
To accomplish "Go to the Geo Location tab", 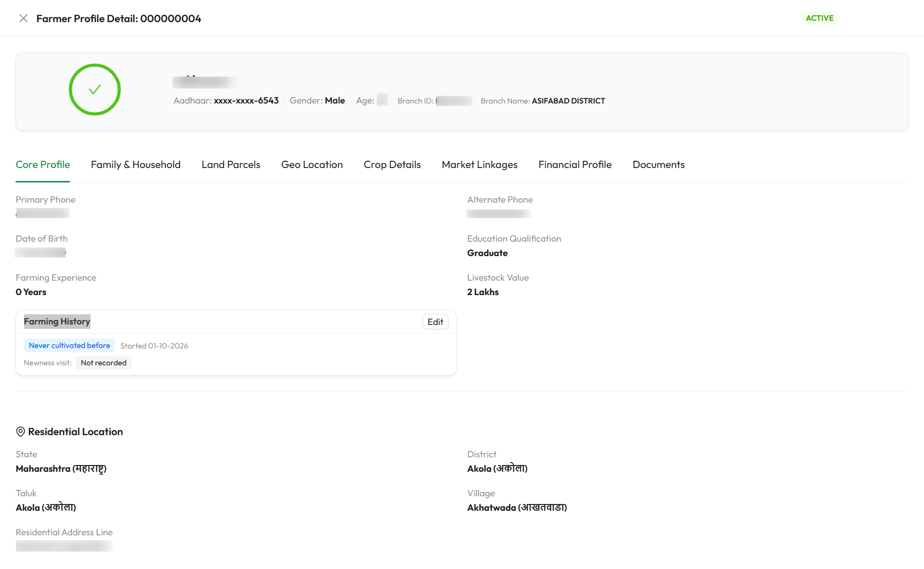I will pyautogui.click(x=312, y=165).
